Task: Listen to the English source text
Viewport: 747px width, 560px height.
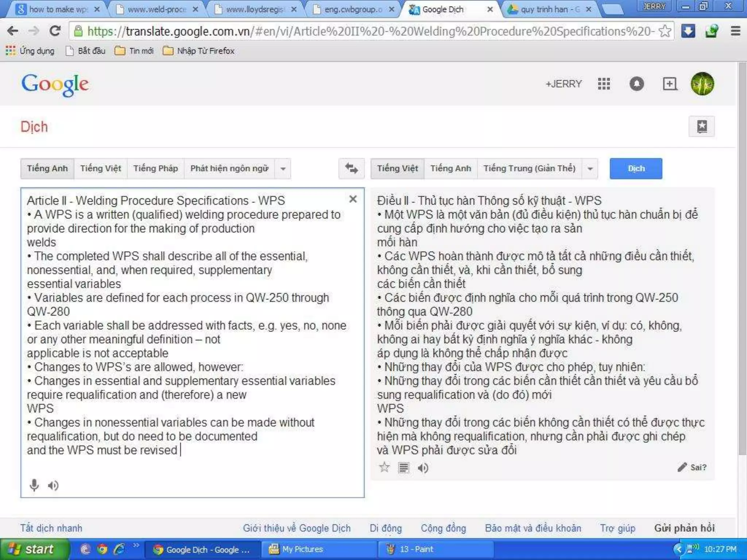Action: (x=53, y=486)
